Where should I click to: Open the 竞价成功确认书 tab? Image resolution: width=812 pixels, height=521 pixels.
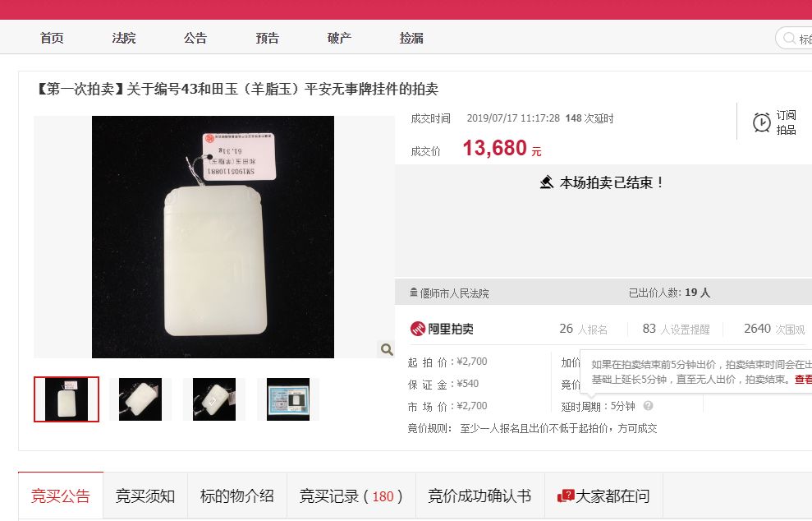pyautogui.click(x=479, y=496)
